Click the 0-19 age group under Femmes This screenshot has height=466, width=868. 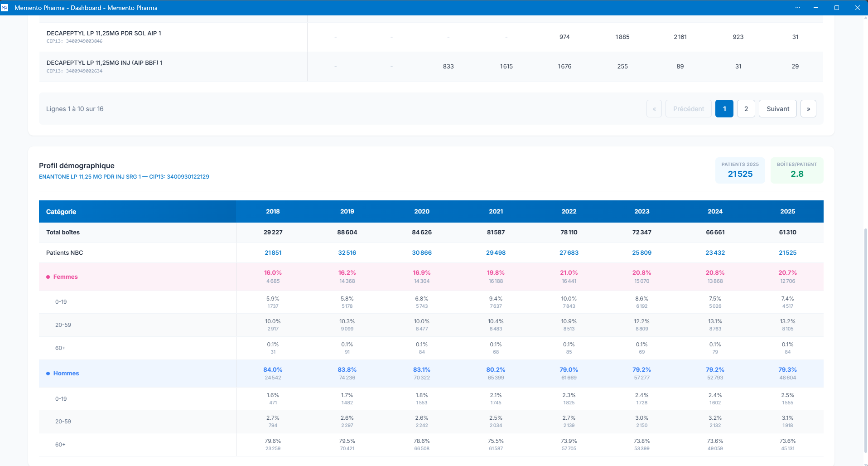click(61, 302)
